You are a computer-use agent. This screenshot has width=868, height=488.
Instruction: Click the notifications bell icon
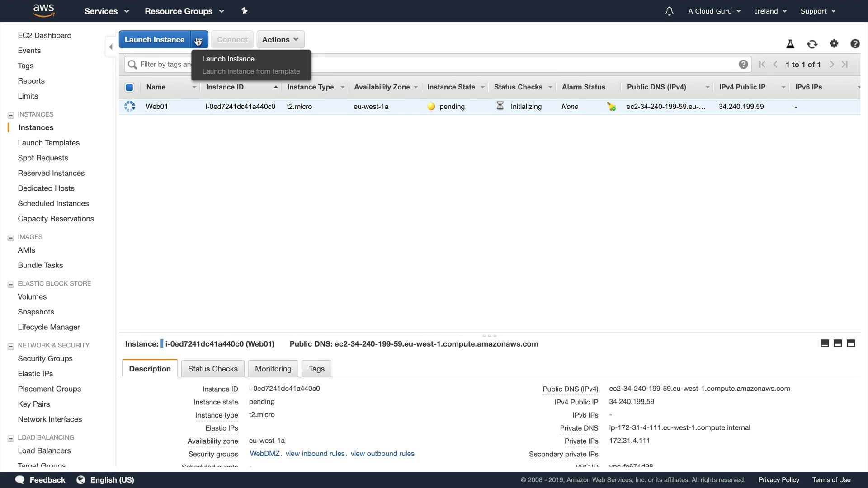[670, 11]
